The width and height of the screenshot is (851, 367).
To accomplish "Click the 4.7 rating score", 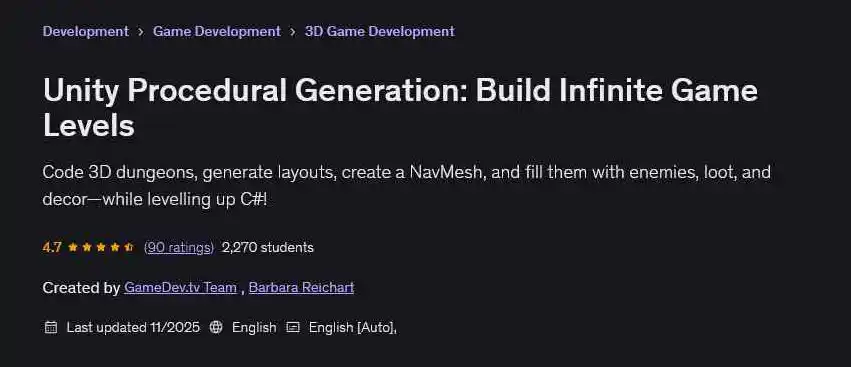I will click(x=52, y=248).
